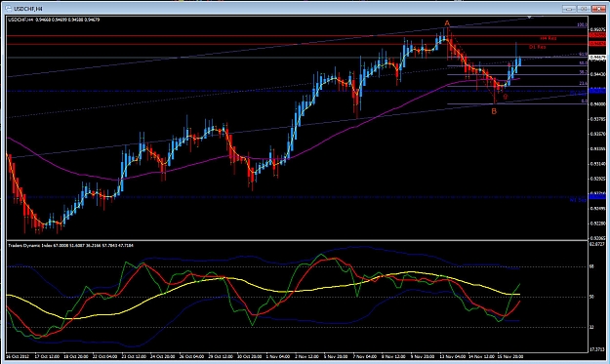
Task: Click the USDCHF,H4 OHLC header text
Action: tap(54, 20)
